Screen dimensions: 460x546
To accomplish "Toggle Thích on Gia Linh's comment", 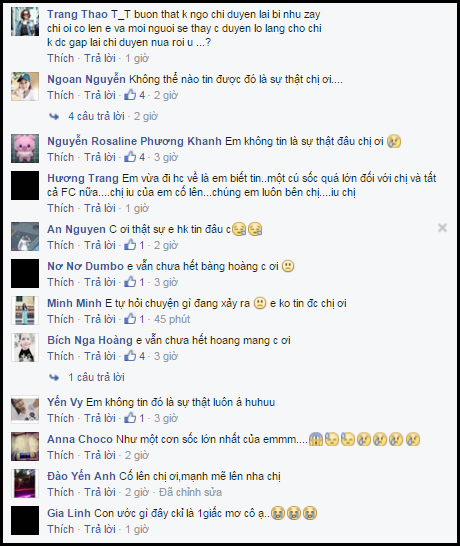I will (x=61, y=529).
